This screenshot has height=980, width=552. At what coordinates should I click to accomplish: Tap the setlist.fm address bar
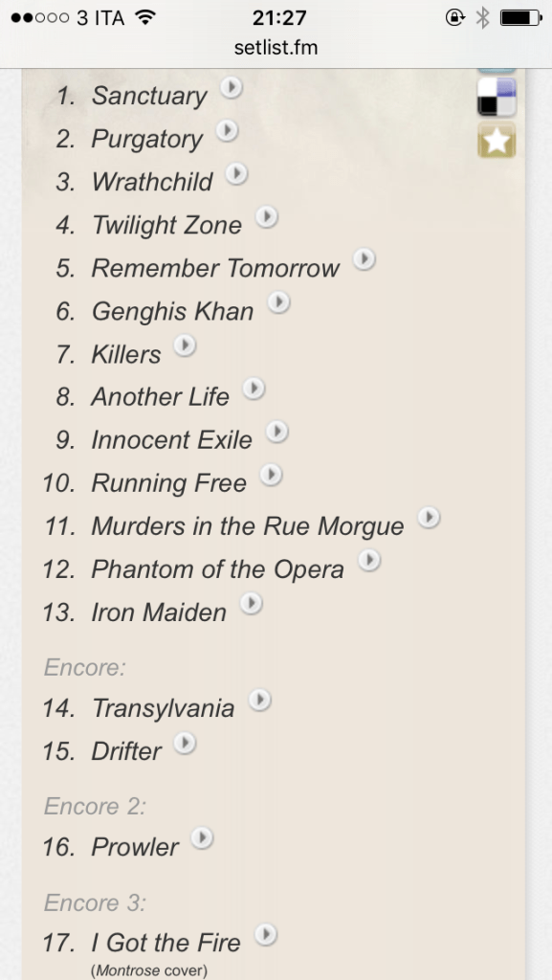click(276, 45)
